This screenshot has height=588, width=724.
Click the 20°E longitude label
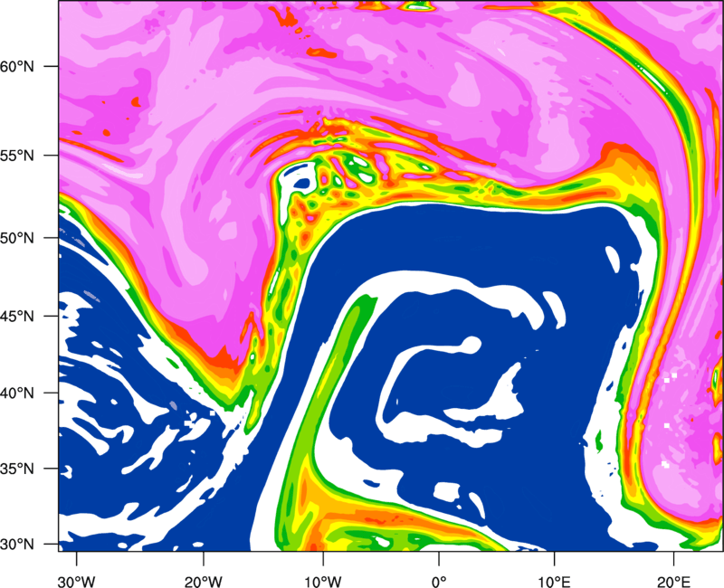click(x=673, y=582)
